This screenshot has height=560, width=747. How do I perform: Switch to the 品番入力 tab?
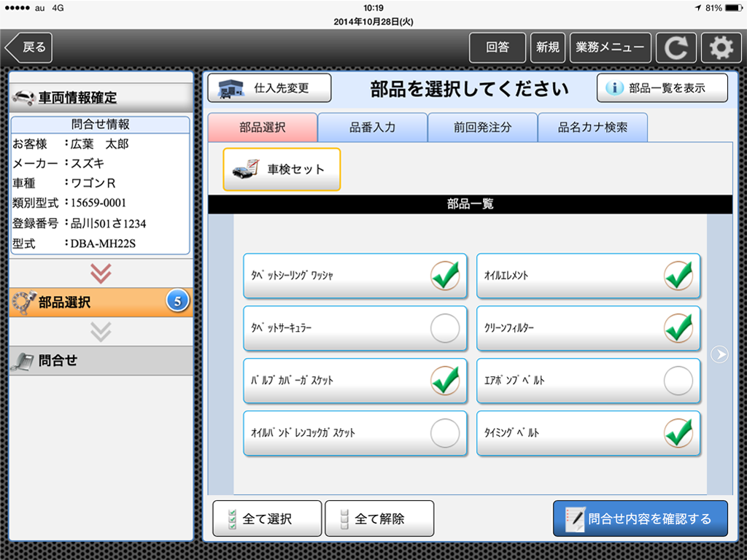[x=372, y=128]
